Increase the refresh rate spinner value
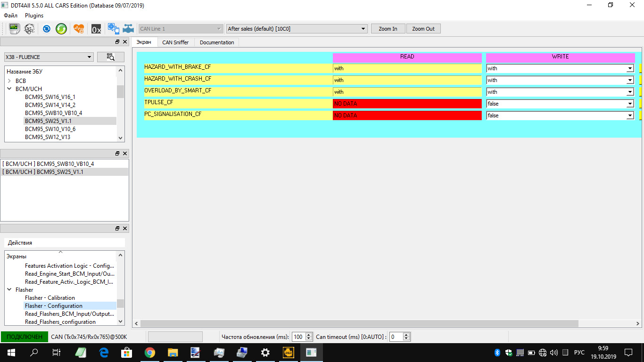The width and height of the screenshot is (644, 362). click(x=309, y=335)
